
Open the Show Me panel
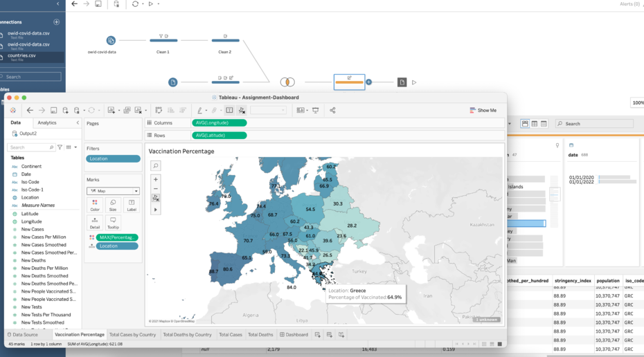[x=483, y=111]
